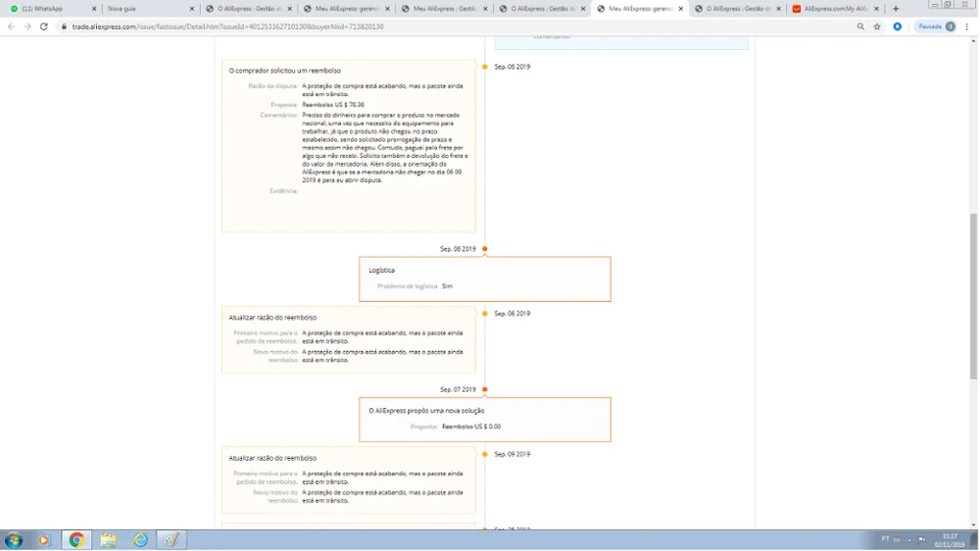Close the AliExpress.com My Ali tab
Screen dimensions: 980x551
876,9
